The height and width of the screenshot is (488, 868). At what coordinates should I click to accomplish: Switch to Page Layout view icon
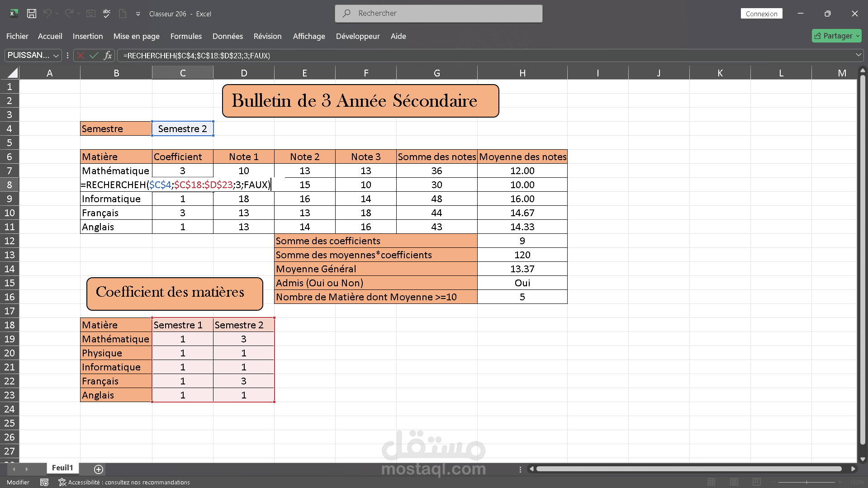pos(734,482)
